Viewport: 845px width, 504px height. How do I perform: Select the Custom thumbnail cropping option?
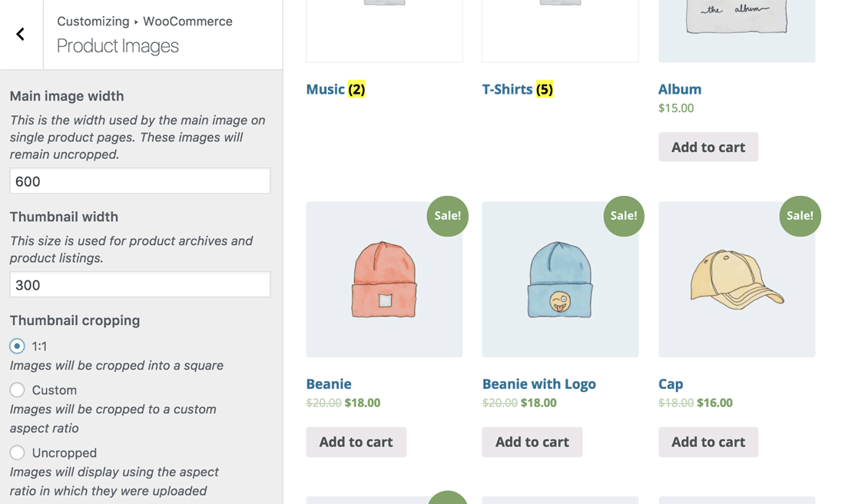click(x=17, y=390)
